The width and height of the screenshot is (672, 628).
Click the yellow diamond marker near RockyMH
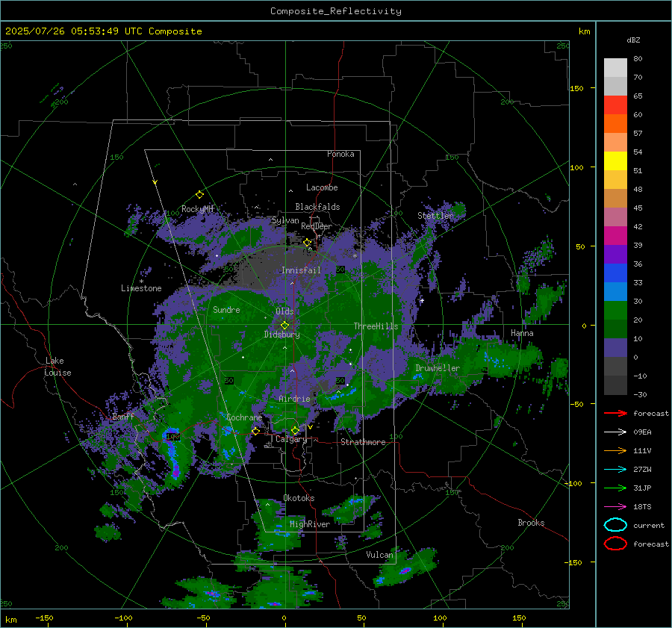tap(199, 195)
